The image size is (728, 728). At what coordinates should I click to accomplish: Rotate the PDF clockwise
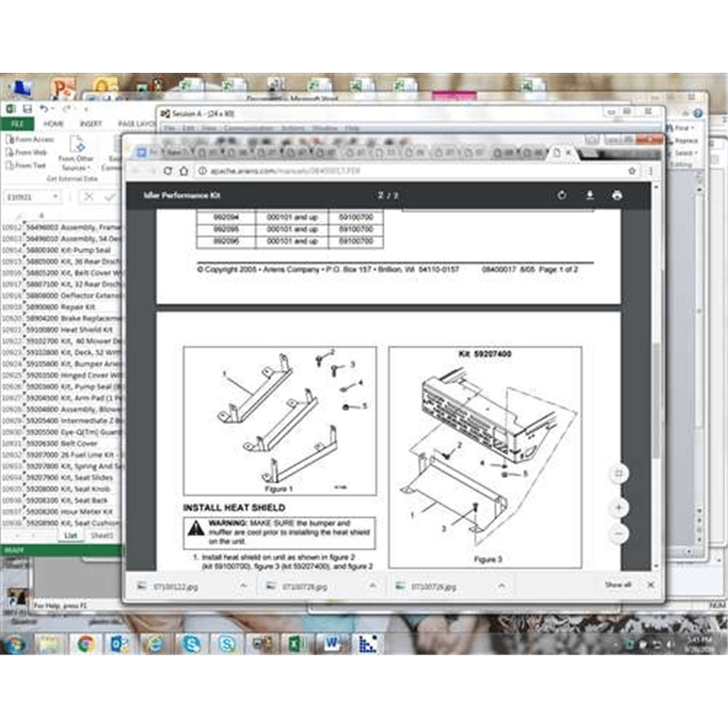[x=561, y=195]
